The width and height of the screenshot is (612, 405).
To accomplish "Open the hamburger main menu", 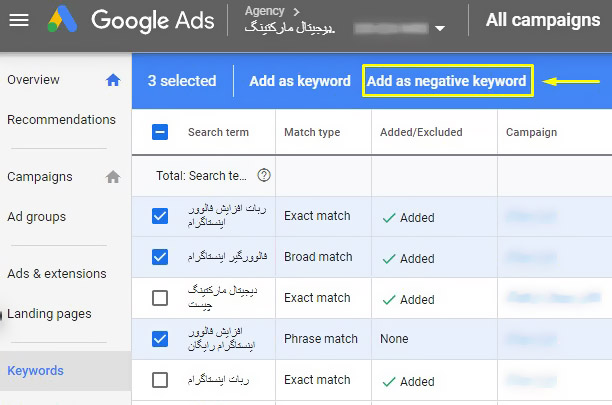I will click(19, 20).
